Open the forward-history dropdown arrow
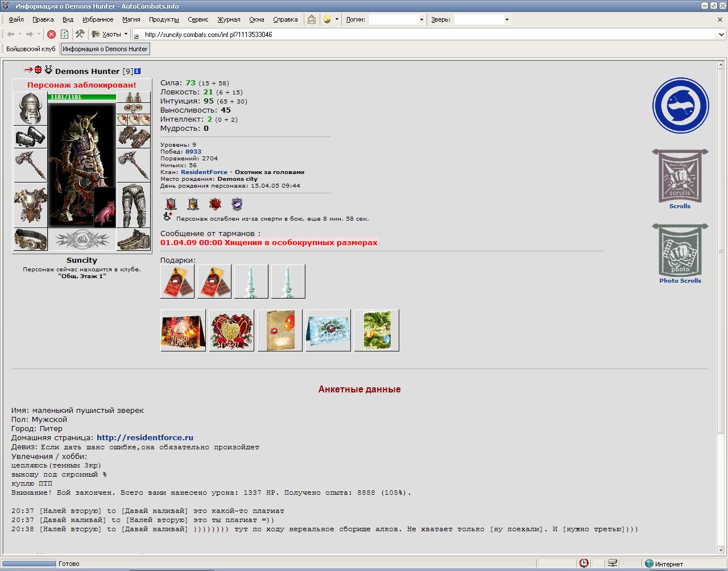This screenshot has height=571, width=728. [39, 34]
